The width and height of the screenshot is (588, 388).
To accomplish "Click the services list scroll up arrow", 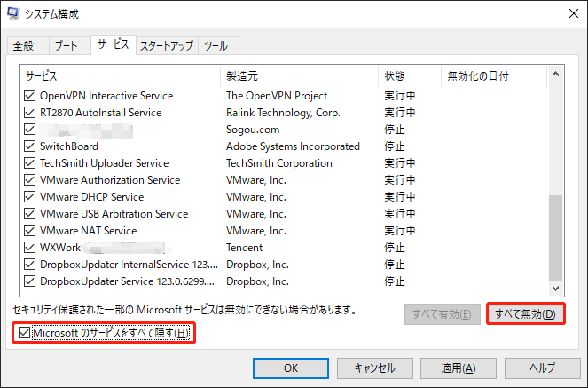I will pyautogui.click(x=556, y=74).
